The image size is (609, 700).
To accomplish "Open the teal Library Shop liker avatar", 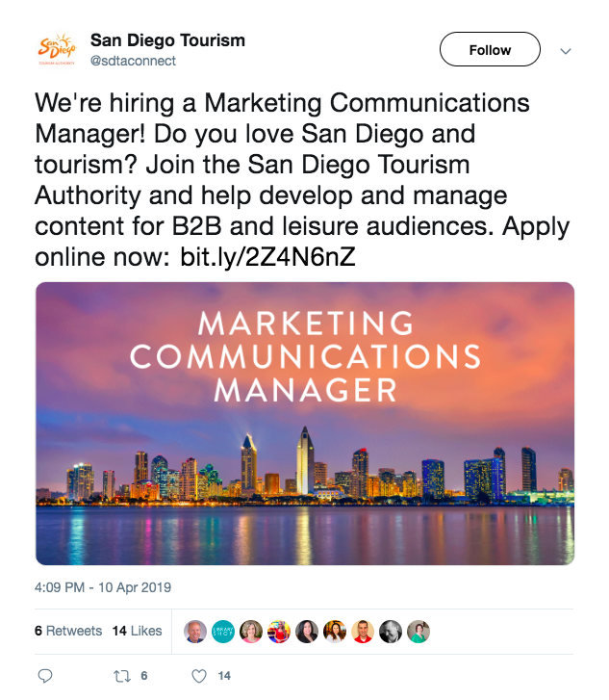I will click(223, 632).
